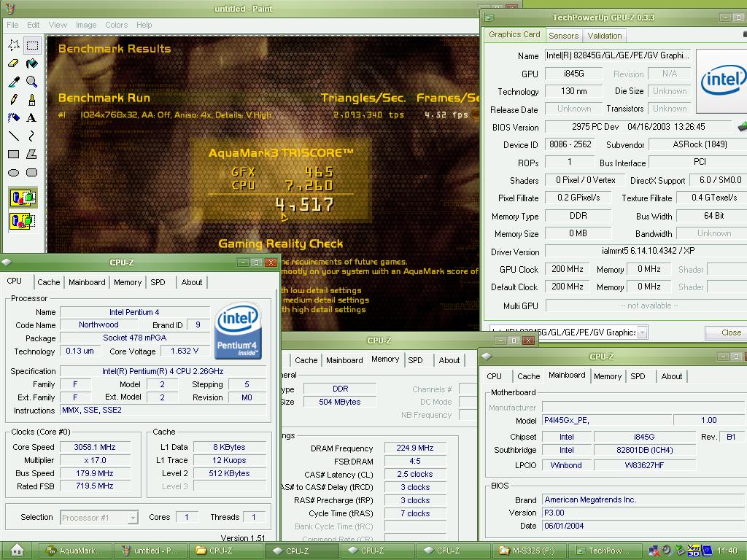This screenshot has height=560, width=747.
Task: Click the Rated FSB value 719.5 MHz
Action: coord(94,486)
